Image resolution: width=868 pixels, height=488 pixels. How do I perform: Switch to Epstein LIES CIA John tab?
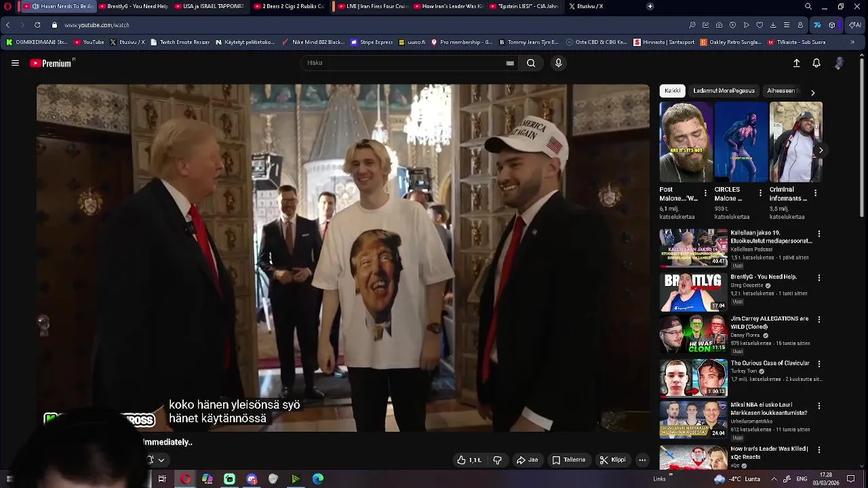click(x=523, y=6)
